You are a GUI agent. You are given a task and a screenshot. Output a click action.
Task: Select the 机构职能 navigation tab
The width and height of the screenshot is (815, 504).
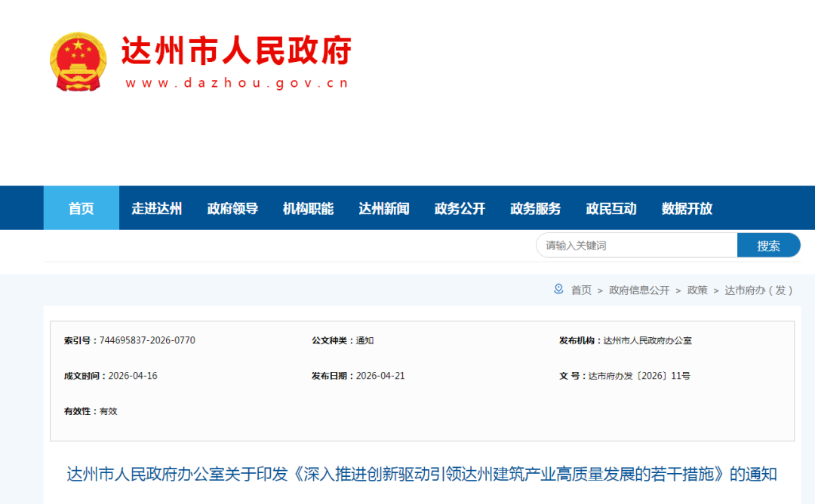307,209
